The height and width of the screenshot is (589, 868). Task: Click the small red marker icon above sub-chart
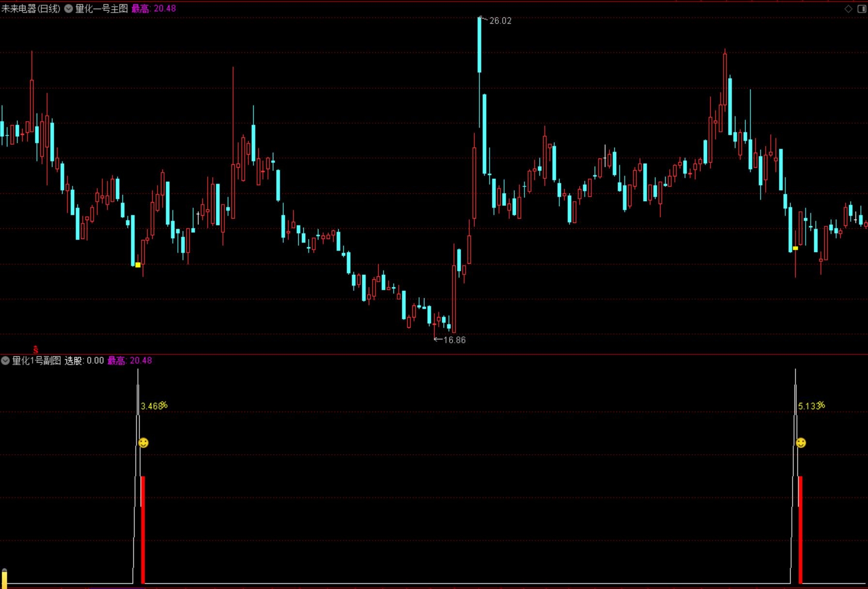36,349
